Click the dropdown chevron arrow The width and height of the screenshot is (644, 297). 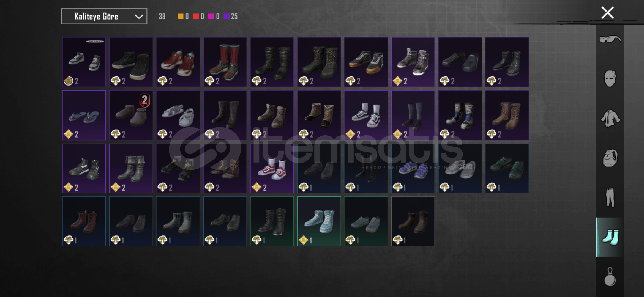point(139,17)
